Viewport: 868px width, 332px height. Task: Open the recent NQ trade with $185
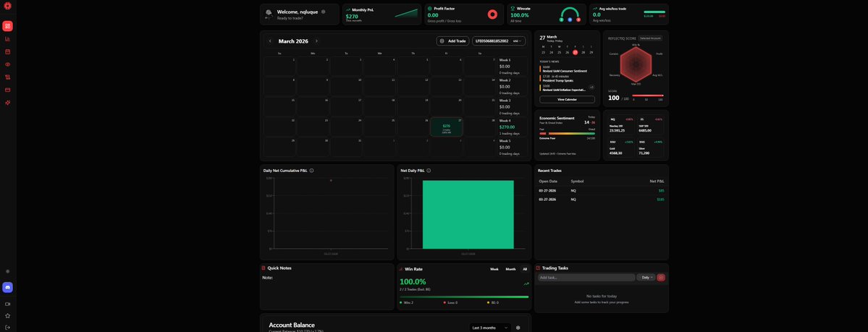(601, 199)
